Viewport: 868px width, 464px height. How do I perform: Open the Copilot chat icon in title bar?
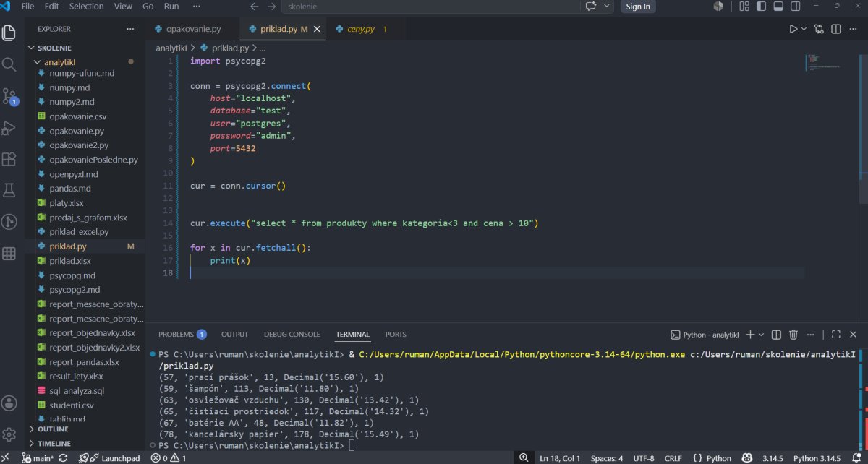(x=591, y=7)
